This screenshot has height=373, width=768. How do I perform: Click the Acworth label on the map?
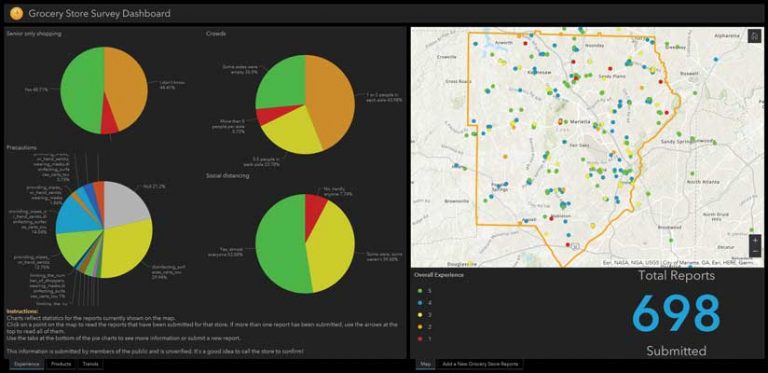(x=503, y=43)
